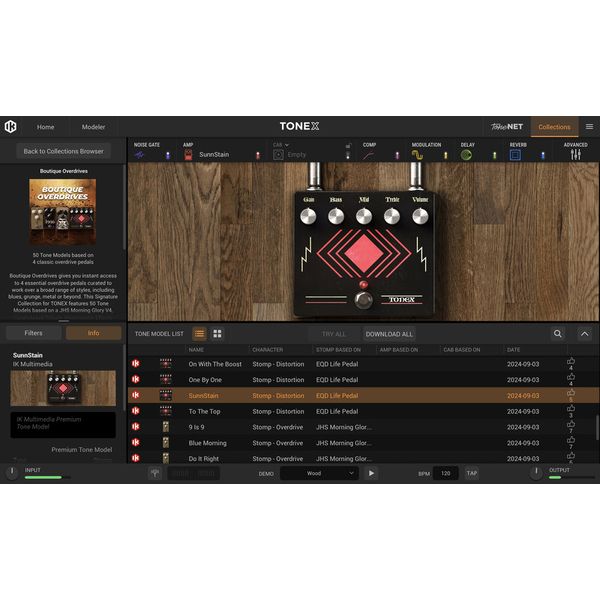Select the Filters tab
This screenshot has height=600, width=600.
tap(34, 333)
